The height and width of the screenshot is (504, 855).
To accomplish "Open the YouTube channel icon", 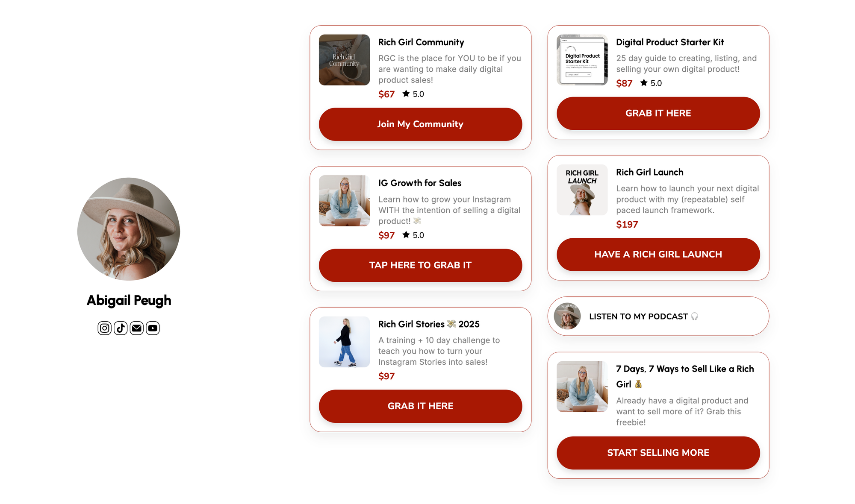I will pyautogui.click(x=153, y=328).
